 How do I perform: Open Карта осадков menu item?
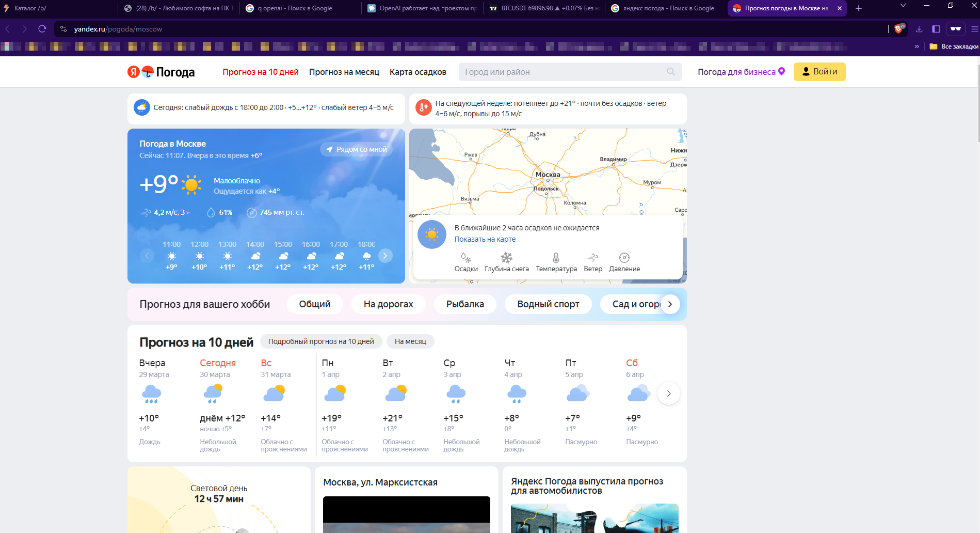(x=418, y=72)
